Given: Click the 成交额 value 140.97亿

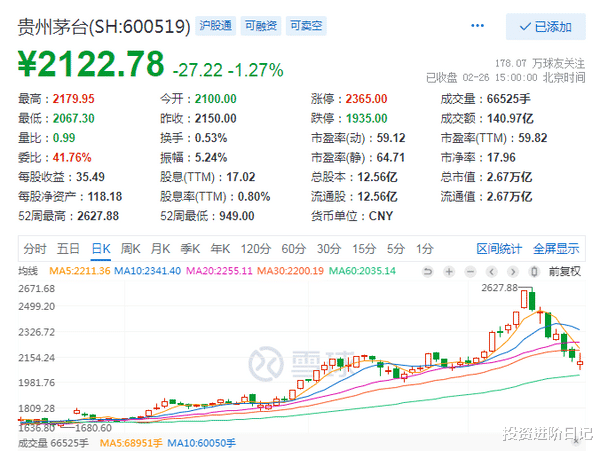Looking at the screenshot, I should pos(510,119).
